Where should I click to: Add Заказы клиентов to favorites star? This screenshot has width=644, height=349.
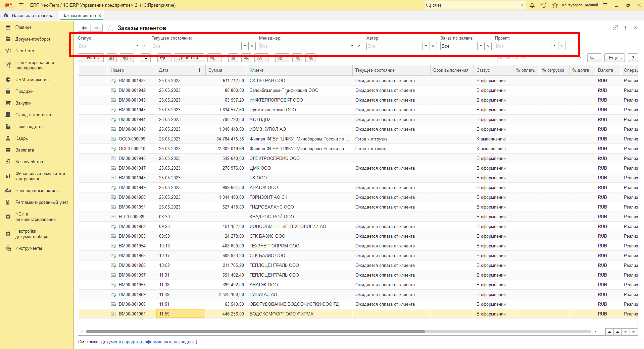[x=110, y=28]
